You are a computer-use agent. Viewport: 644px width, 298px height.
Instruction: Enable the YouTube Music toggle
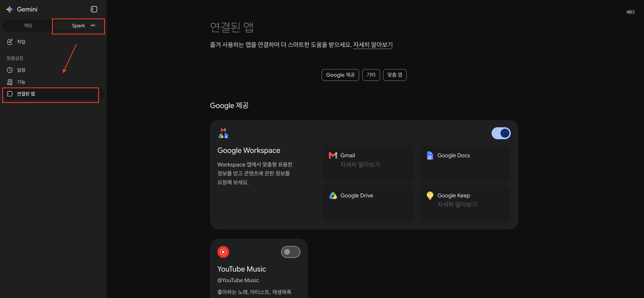291,252
